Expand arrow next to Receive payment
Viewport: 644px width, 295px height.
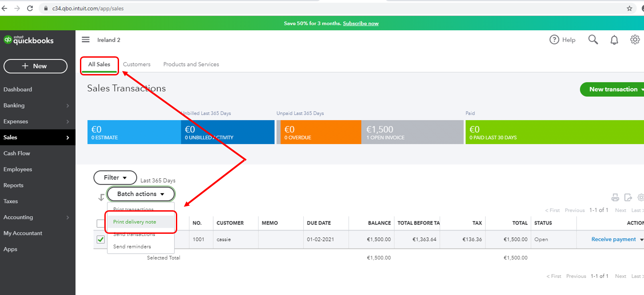pyautogui.click(x=641, y=240)
